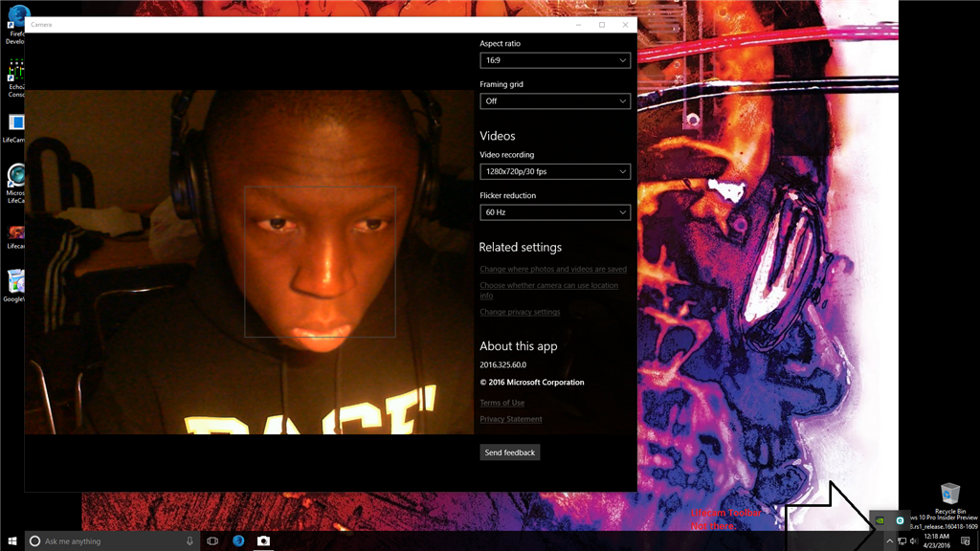Click the camera preview face detection box
The height and width of the screenshot is (551, 980).
pos(320,262)
